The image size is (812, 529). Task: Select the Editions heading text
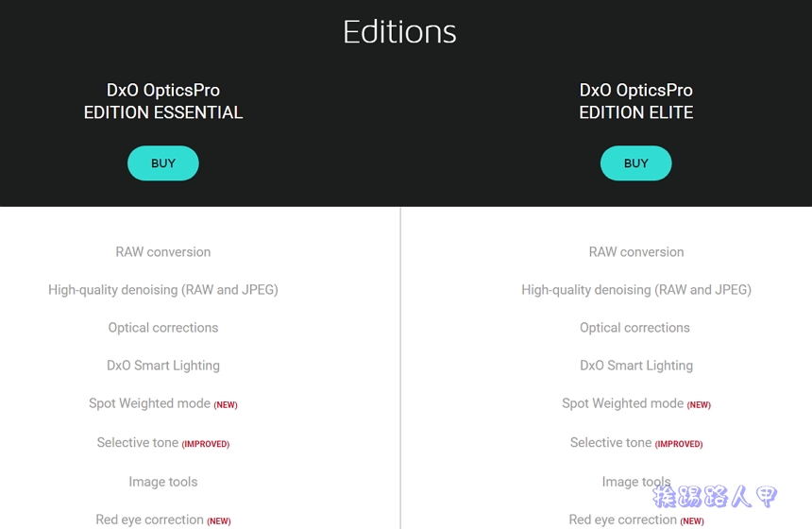click(399, 32)
